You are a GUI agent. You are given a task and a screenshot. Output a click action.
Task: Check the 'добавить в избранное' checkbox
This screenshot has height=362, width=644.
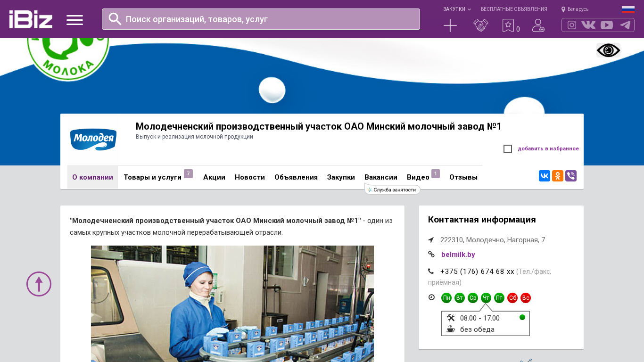click(x=508, y=149)
